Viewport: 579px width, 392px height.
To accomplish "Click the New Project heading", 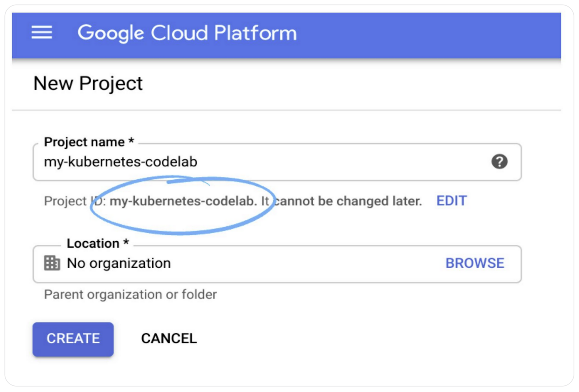I will 88,84.
